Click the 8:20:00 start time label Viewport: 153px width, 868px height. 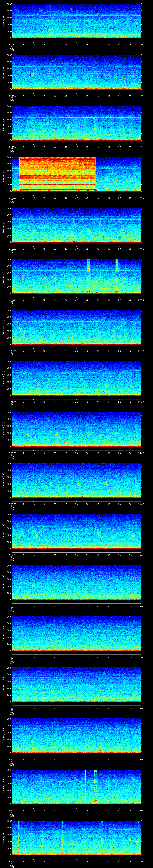pyautogui.click(x=12, y=351)
